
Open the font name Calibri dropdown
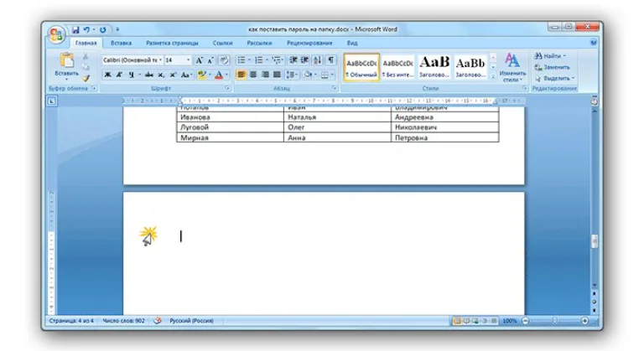[x=160, y=60]
